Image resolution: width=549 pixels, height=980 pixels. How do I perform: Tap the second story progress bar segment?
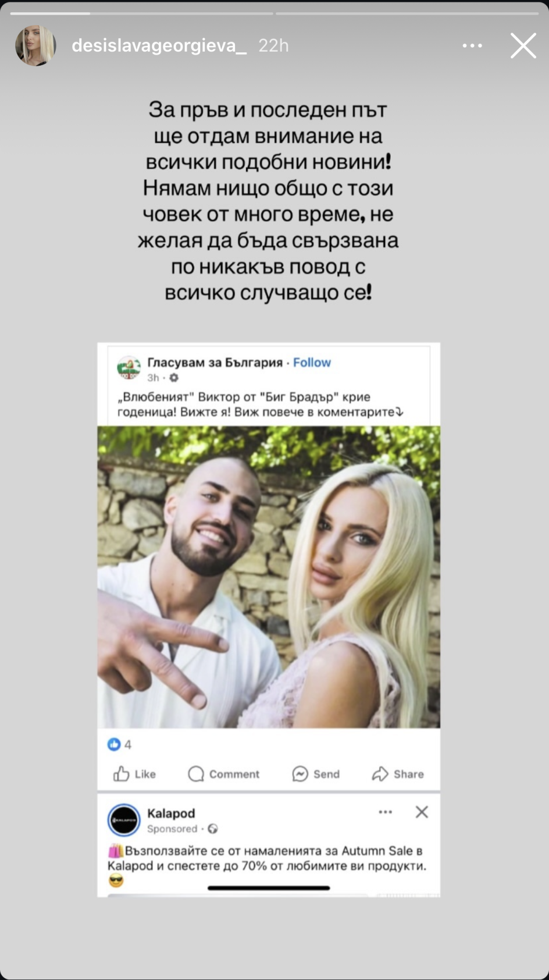407,13
